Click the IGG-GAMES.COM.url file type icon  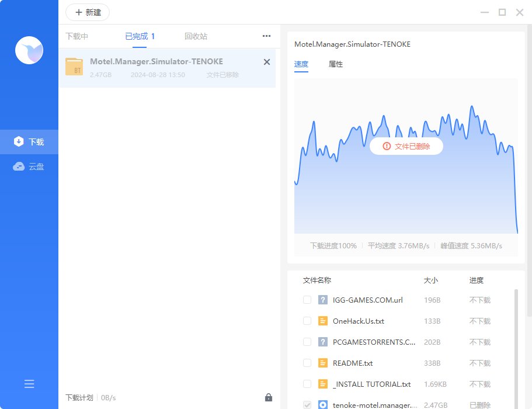(x=324, y=300)
